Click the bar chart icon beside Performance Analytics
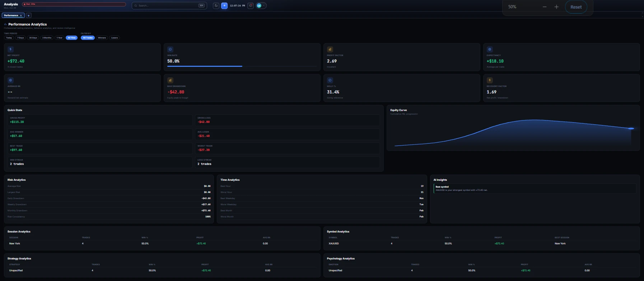644x281 pixels. click(5, 24)
